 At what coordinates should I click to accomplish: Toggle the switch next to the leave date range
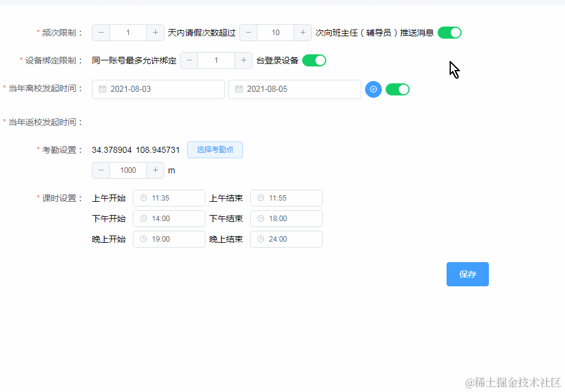(397, 89)
